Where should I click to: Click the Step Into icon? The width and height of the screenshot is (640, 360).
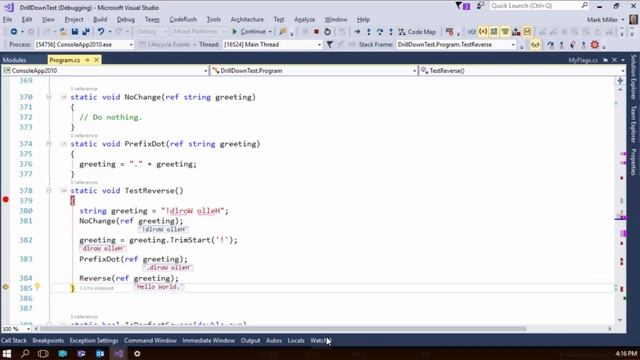pyautogui.click(x=369, y=31)
